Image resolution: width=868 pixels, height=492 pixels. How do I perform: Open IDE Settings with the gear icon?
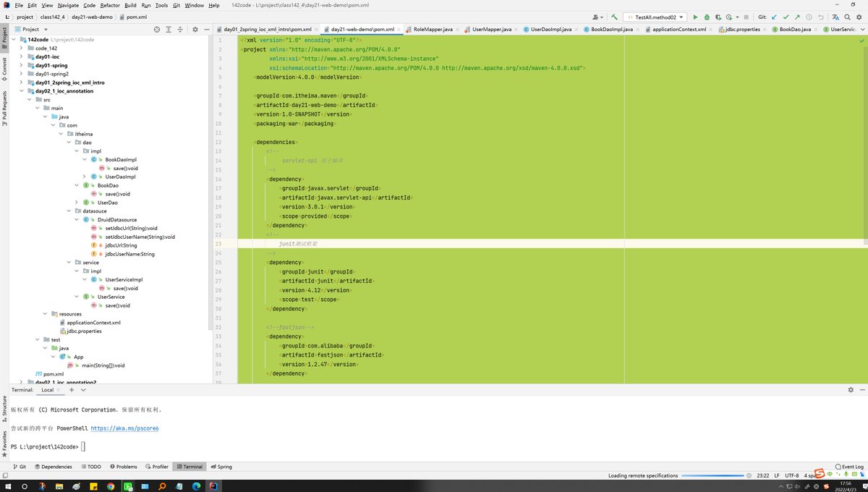point(859,17)
